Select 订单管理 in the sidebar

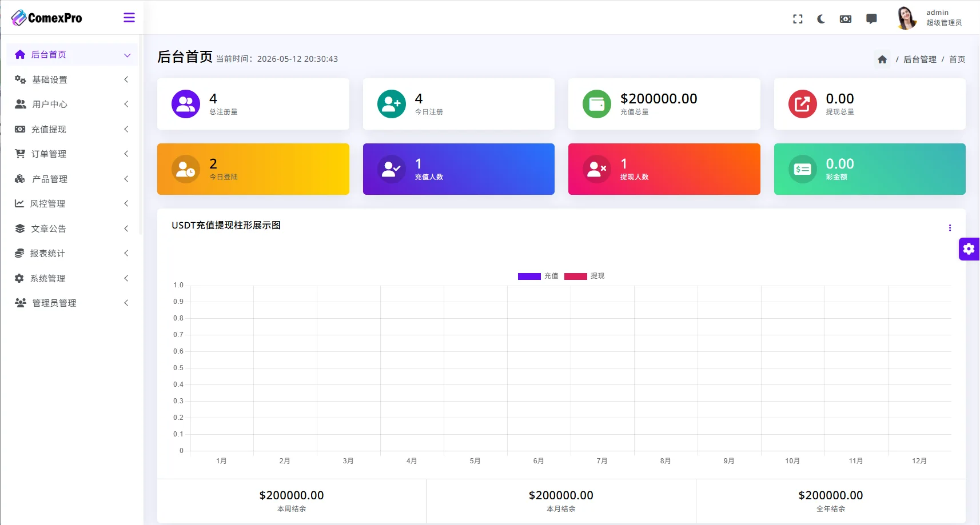[72, 154]
